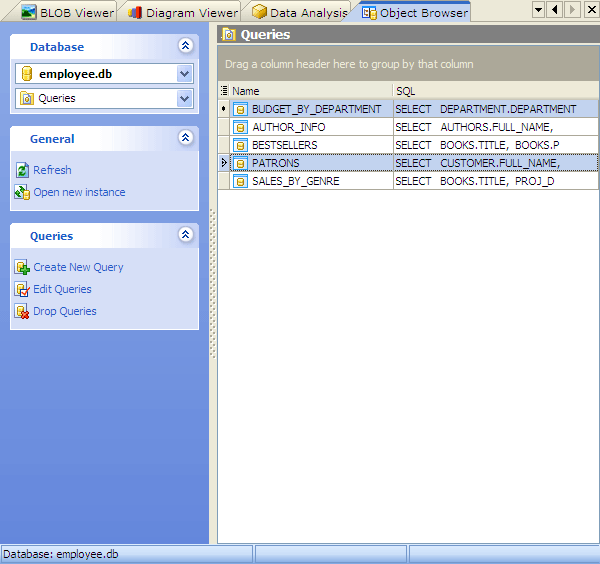Click the SQL cell showing AUTHORS.FULL_NAME
This screenshot has height=564, width=600.
496,127
